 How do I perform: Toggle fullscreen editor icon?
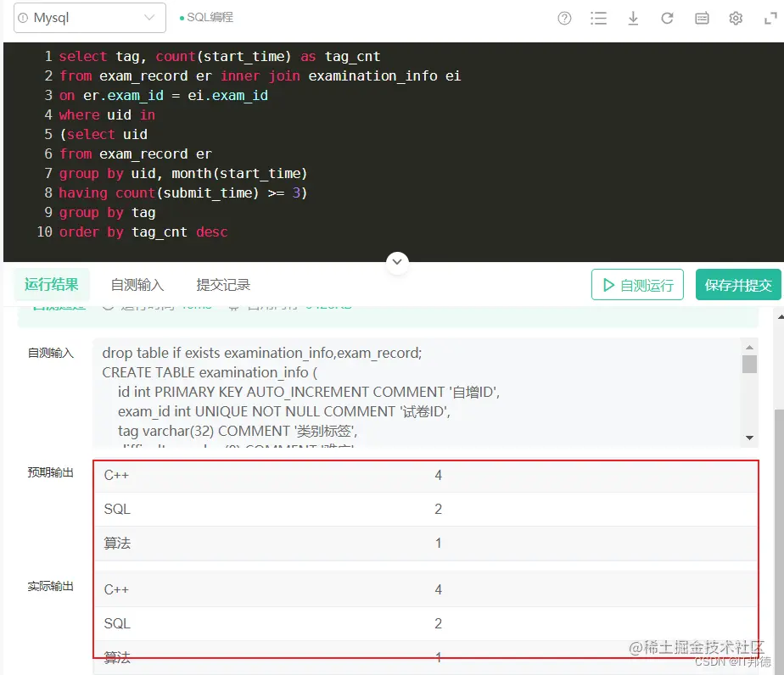770,19
